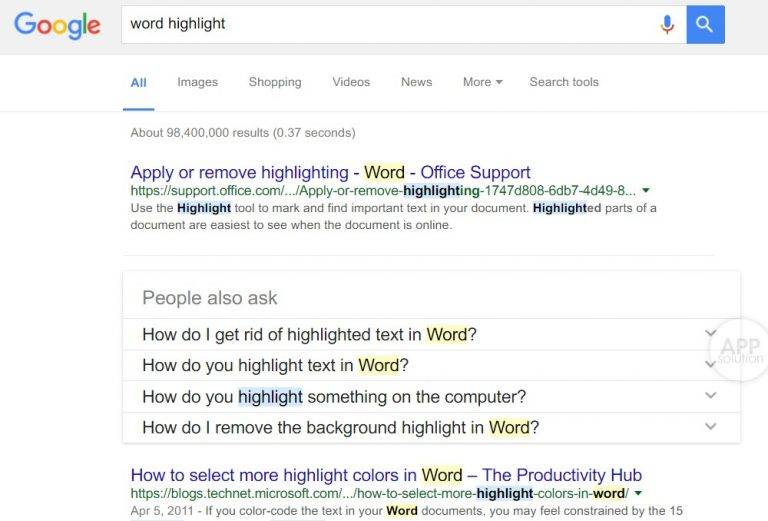The width and height of the screenshot is (768, 521).
Task: Focus the search box with 'word highlight'
Action: click(404, 24)
